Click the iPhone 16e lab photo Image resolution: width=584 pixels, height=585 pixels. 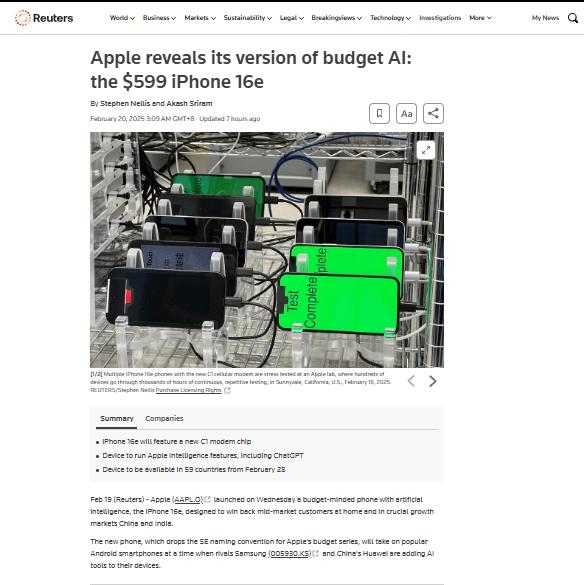(267, 250)
